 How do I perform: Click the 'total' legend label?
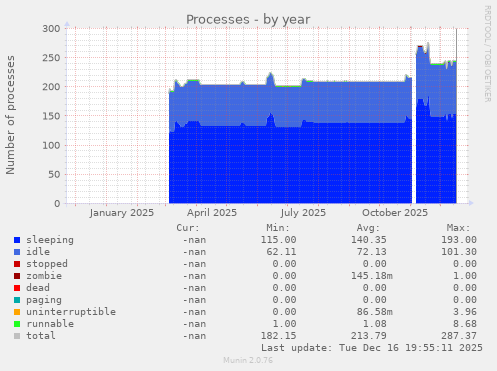[x=41, y=336]
